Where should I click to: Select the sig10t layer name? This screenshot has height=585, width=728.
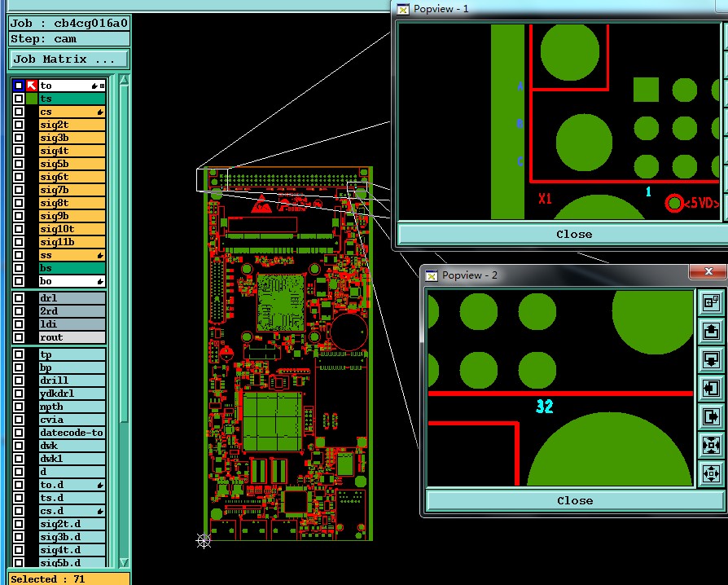(x=72, y=229)
